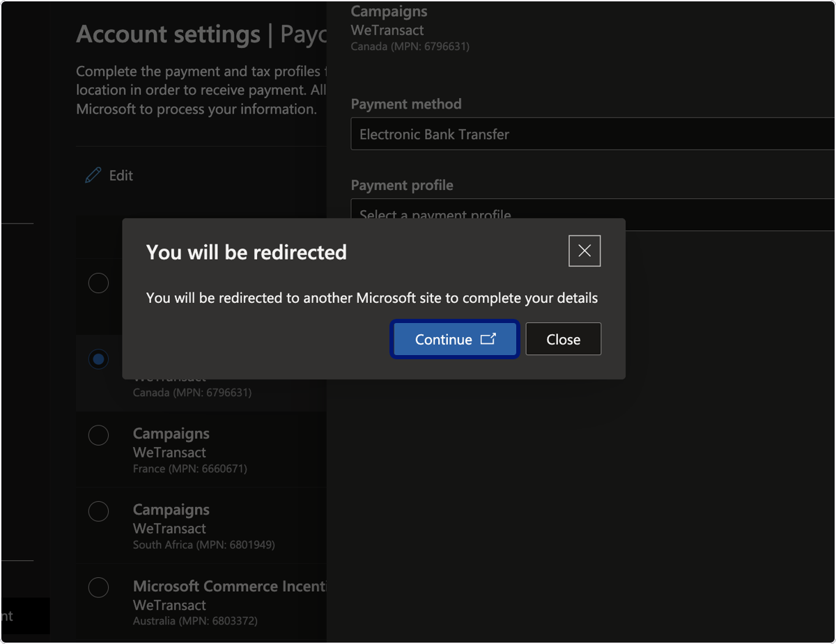The width and height of the screenshot is (836, 644).
Task: Click the South Africa (MPN: 6801949) text
Action: pos(204,544)
